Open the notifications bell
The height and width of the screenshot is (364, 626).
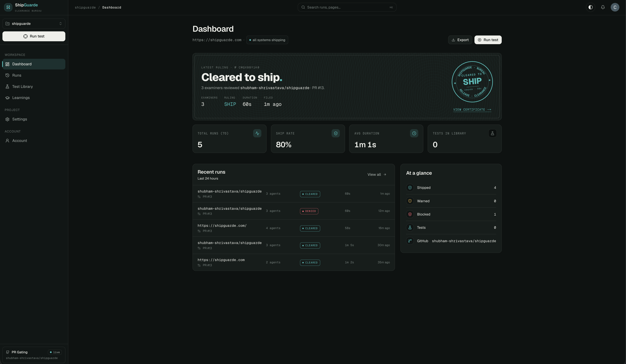[x=603, y=7]
